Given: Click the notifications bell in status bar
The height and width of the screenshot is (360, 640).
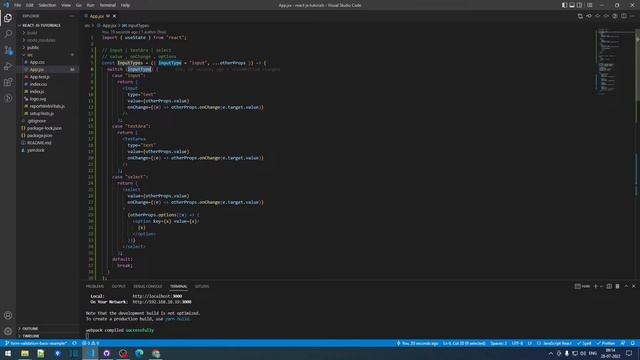Looking at the screenshot, I should point(633,343).
